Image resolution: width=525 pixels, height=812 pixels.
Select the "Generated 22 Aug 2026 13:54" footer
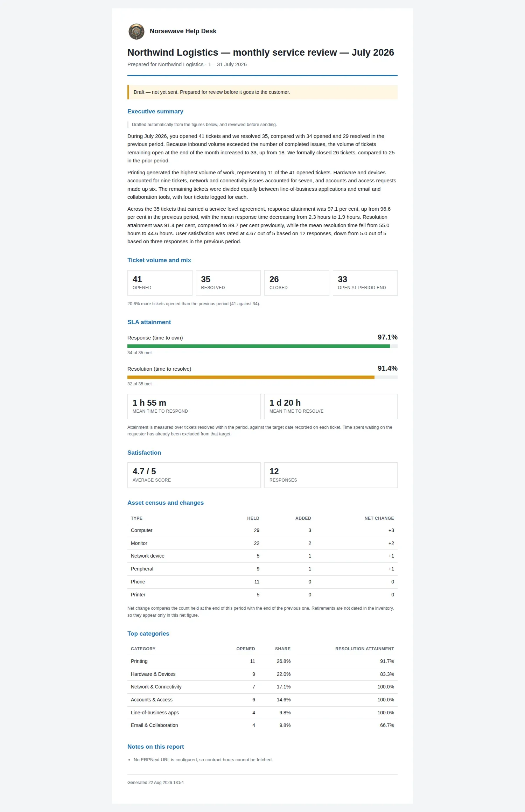(155, 783)
